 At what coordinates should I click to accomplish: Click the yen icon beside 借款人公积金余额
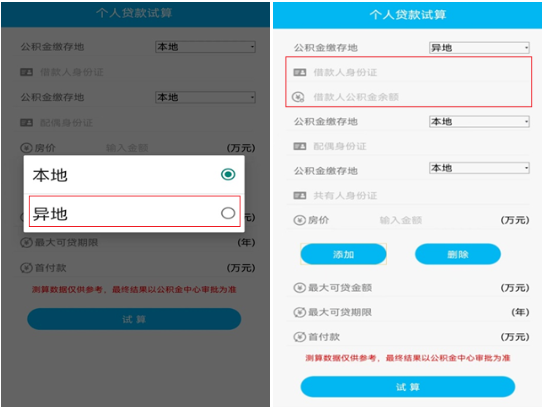pos(298,97)
